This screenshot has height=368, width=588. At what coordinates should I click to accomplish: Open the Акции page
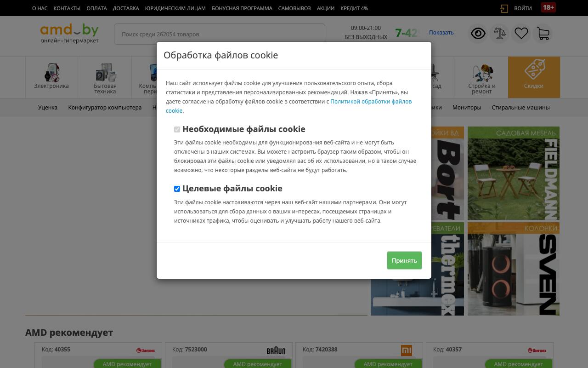(x=326, y=8)
